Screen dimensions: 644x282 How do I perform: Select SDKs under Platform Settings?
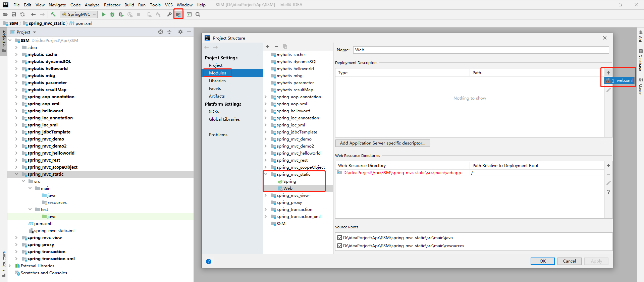tap(214, 112)
